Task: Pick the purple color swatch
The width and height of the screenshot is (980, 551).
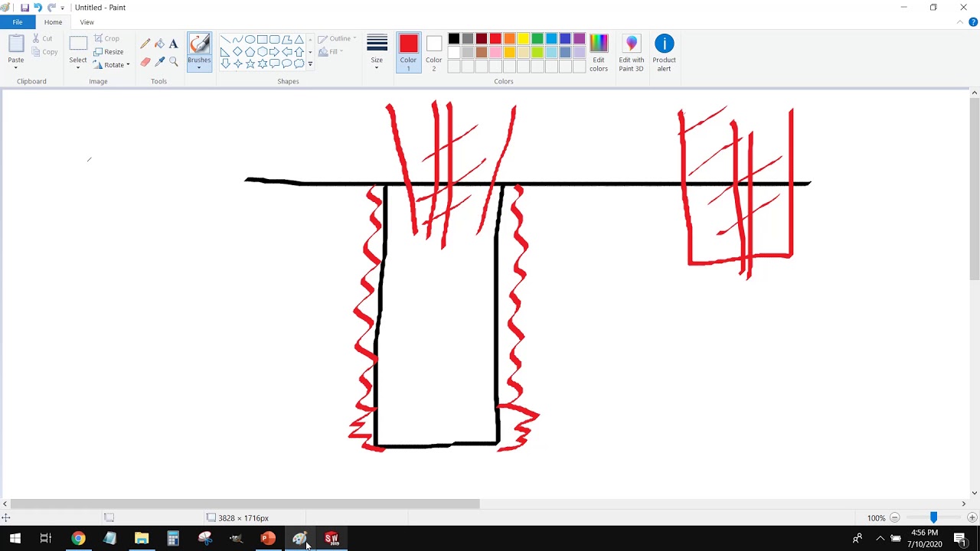Action: click(x=580, y=39)
